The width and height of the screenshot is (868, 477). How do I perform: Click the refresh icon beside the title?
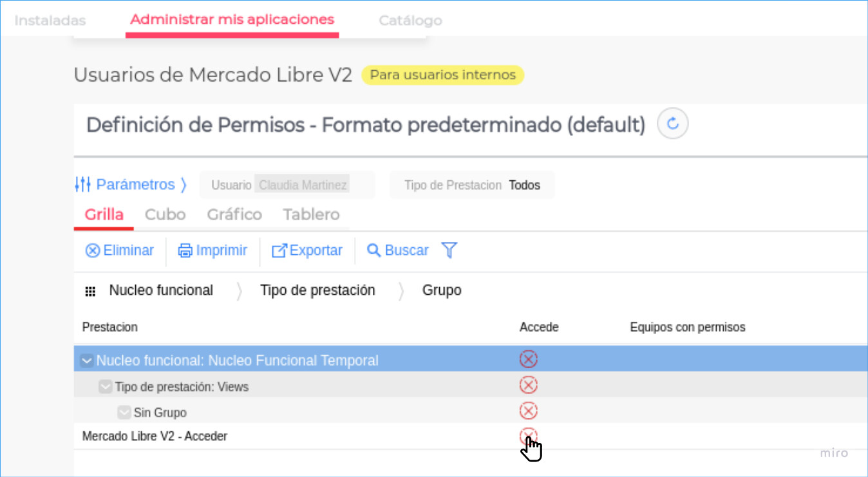pyautogui.click(x=673, y=124)
